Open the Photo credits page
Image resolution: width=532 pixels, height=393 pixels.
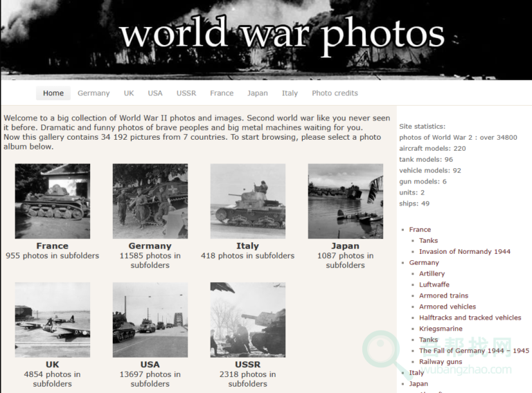335,93
